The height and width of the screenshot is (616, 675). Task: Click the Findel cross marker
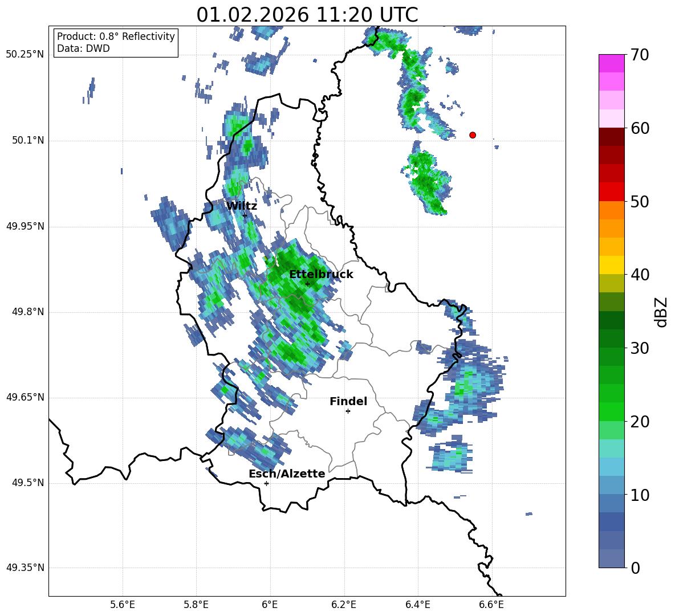tap(348, 411)
